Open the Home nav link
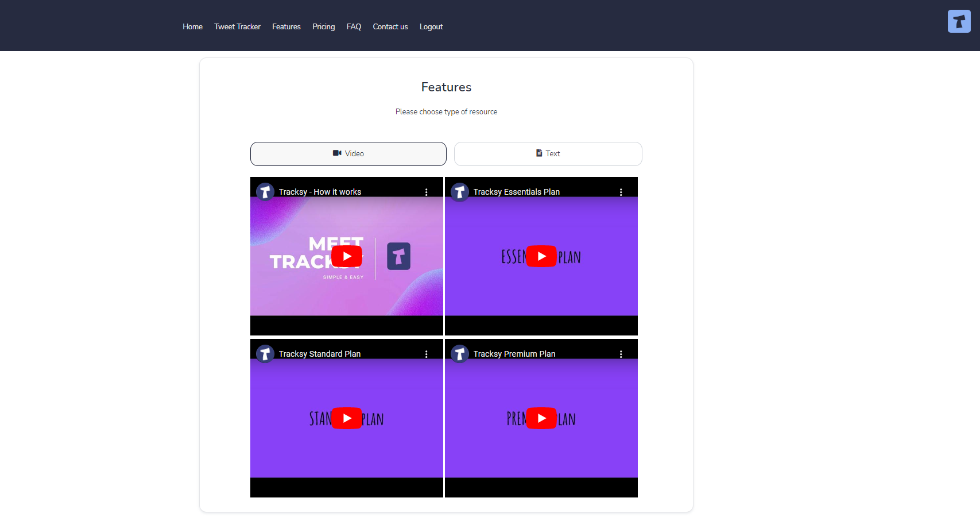This screenshot has width=980, height=517. 192,26
